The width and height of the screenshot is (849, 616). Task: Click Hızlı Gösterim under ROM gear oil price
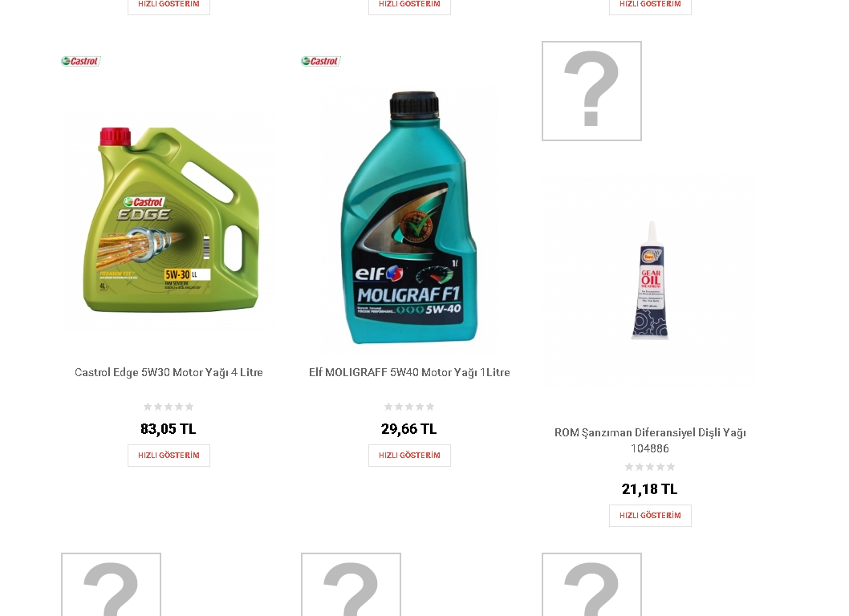(x=650, y=515)
